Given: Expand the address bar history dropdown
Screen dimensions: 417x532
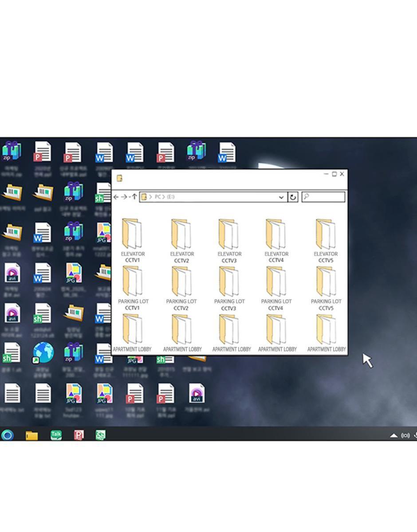Looking at the screenshot, I should [x=281, y=197].
